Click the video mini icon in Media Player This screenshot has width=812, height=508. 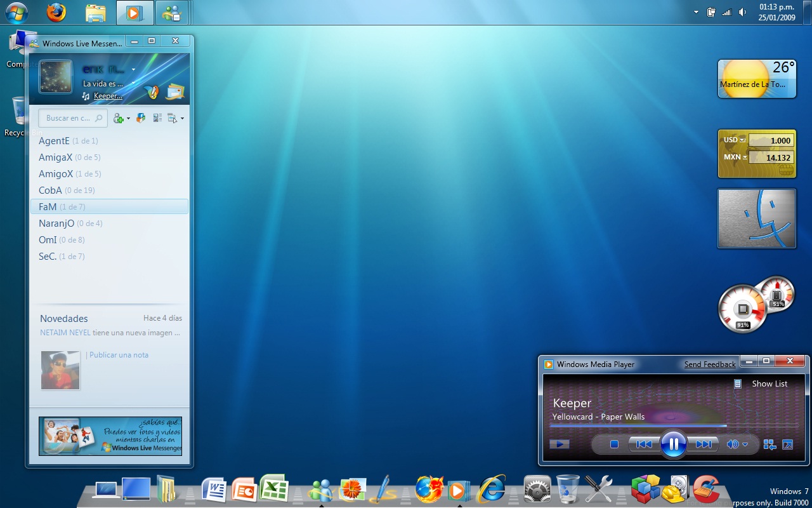tap(560, 444)
